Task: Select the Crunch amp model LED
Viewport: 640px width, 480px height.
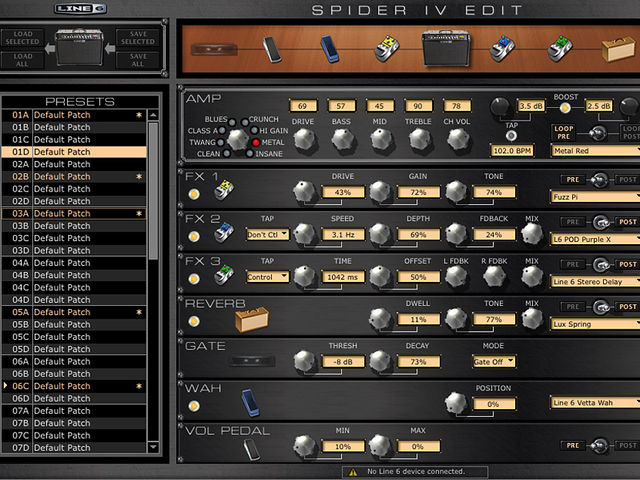Action: tap(244, 122)
